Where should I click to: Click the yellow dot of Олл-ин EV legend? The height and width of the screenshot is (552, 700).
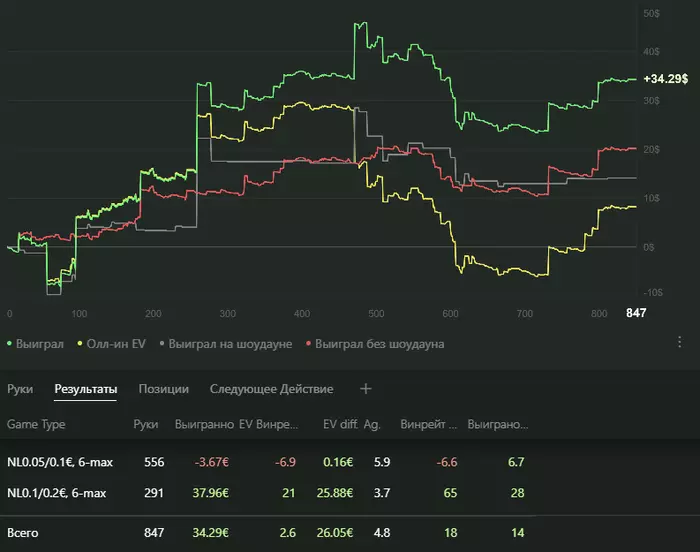click(x=80, y=344)
